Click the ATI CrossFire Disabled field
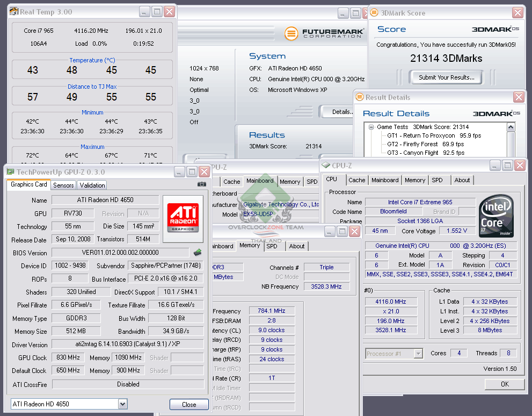The height and width of the screenshot is (416, 532). click(x=128, y=384)
